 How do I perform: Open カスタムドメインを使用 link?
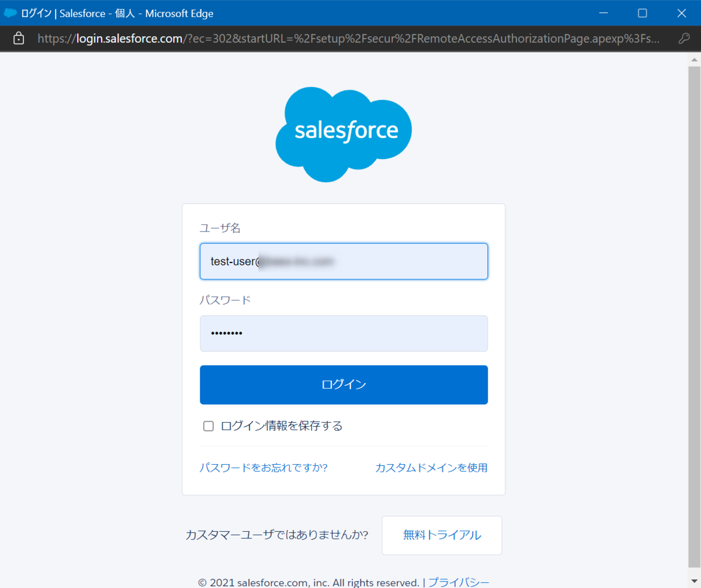pyautogui.click(x=431, y=468)
